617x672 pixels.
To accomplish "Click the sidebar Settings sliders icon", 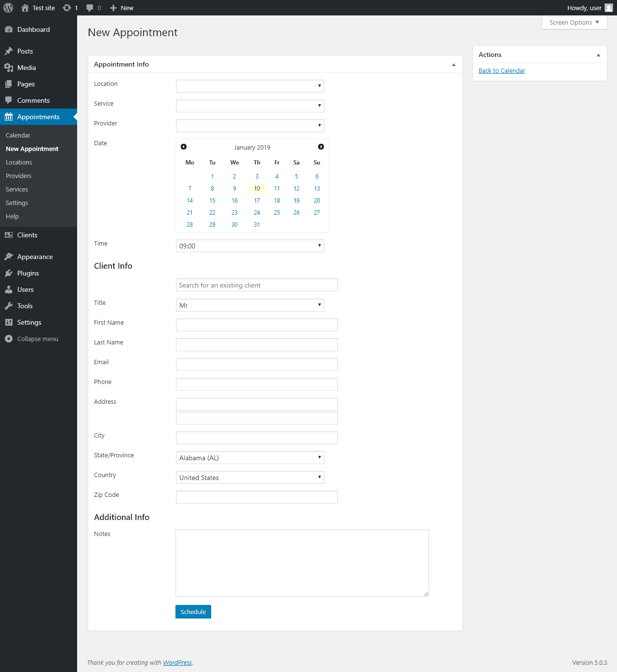I will pos(9,322).
